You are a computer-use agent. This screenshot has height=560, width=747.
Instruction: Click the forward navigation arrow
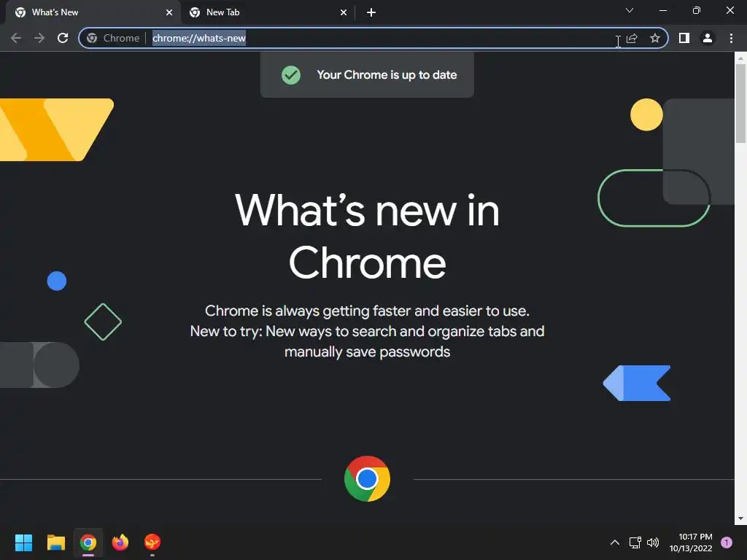click(x=39, y=38)
